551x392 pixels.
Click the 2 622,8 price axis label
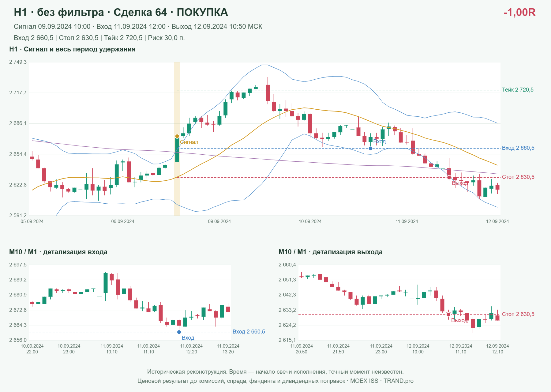click(18, 185)
